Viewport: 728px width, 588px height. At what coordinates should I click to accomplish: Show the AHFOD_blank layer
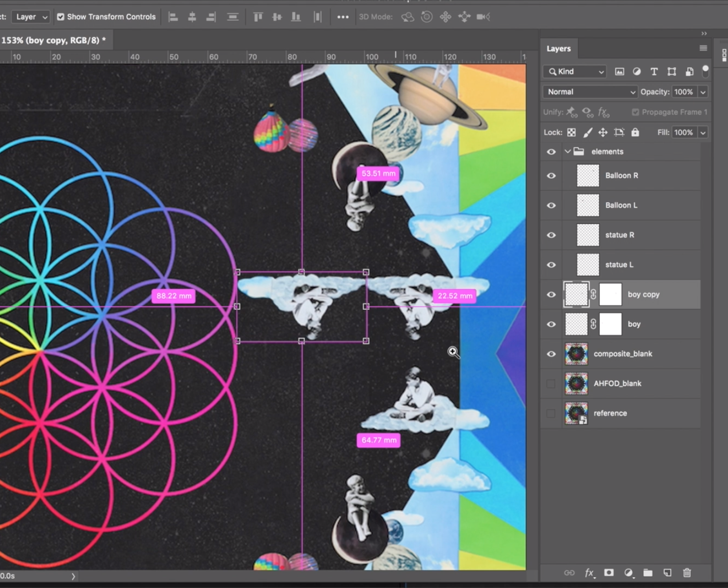551,384
